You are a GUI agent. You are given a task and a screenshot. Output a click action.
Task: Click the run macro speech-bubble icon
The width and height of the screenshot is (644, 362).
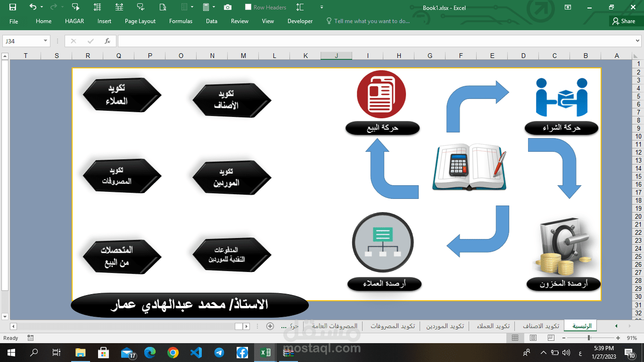(75, 7)
